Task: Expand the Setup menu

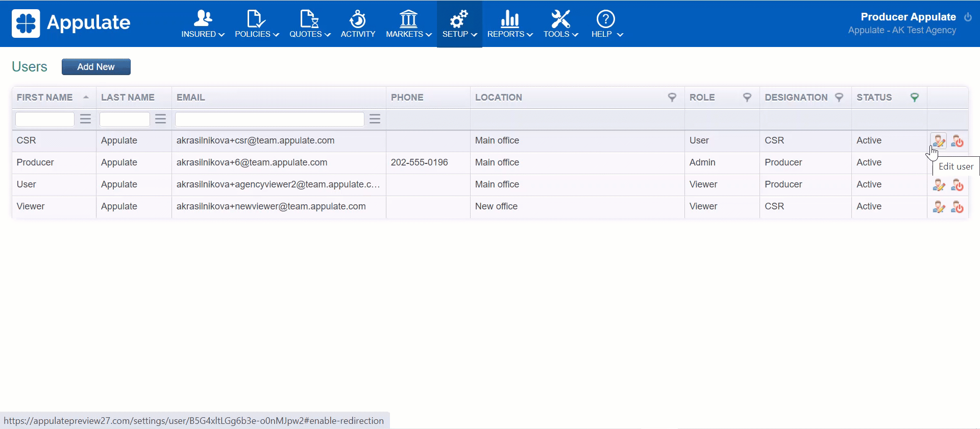Action: coord(459,24)
